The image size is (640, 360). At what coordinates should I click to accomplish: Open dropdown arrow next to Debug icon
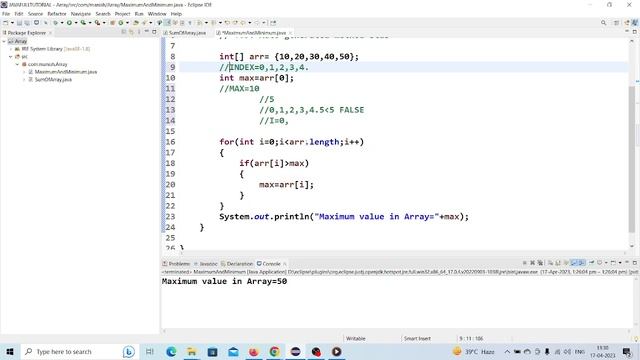(x=62, y=23)
